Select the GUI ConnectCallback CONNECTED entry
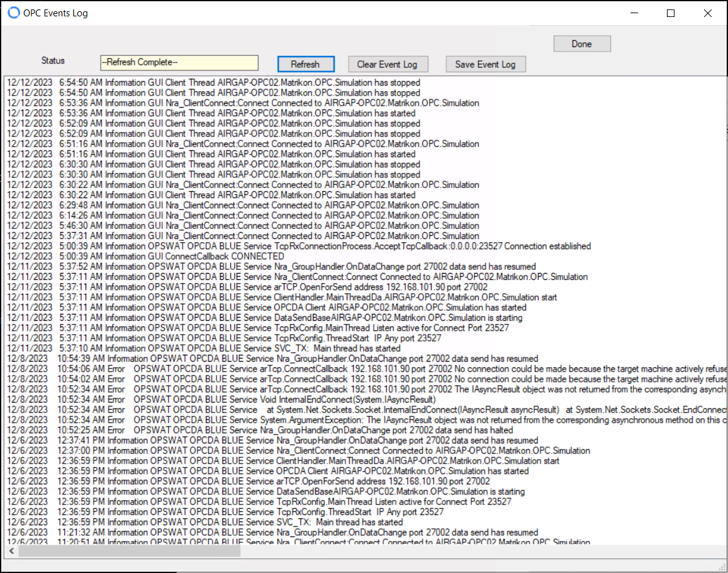 146,256
